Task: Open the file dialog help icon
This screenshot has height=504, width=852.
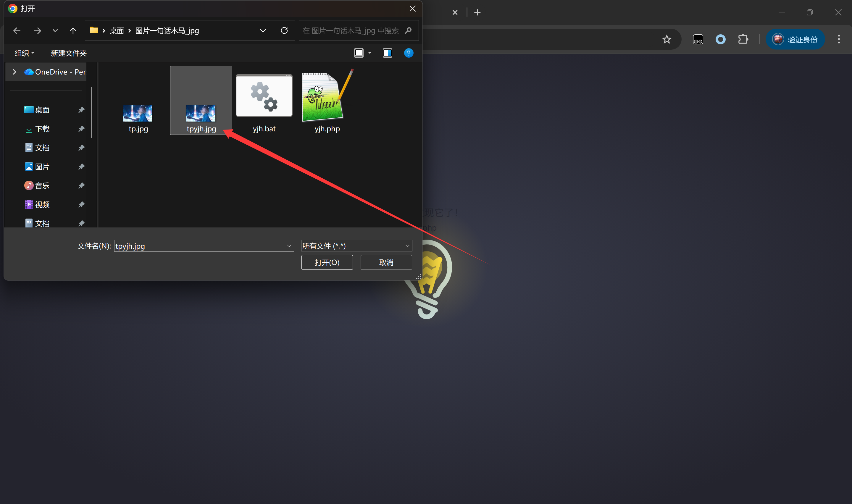Action: pyautogui.click(x=409, y=53)
